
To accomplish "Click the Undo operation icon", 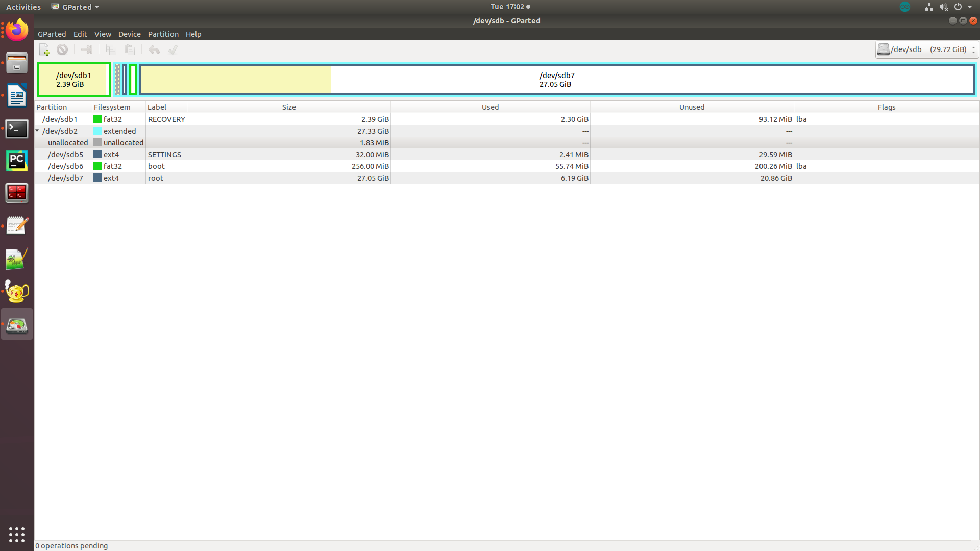I will [154, 49].
